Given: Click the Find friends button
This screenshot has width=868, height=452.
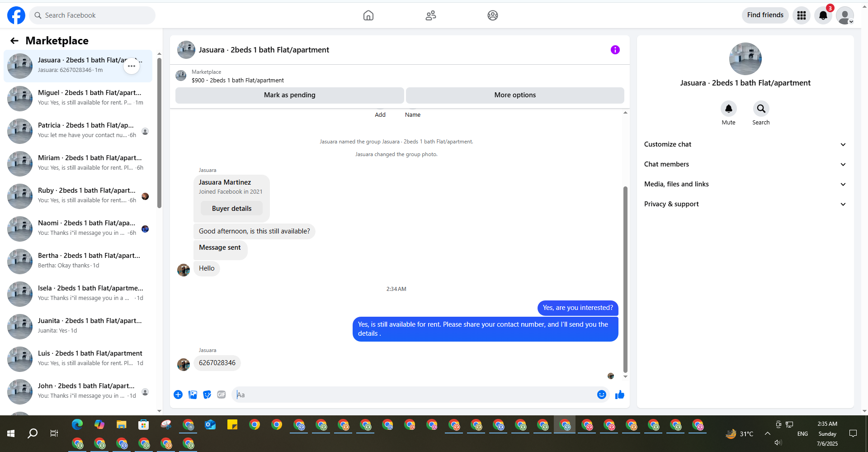Looking at the screenshot, I should pos(765,15).
